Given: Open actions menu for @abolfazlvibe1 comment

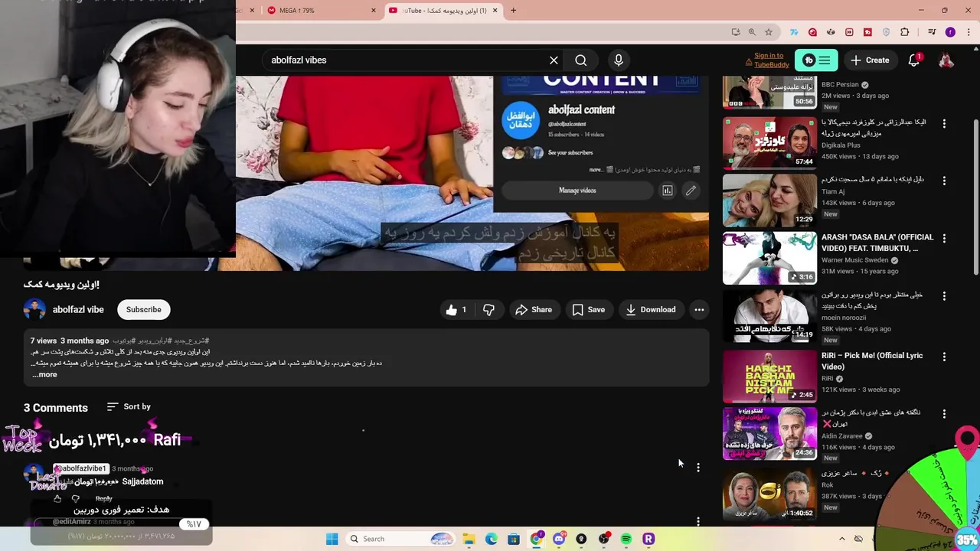Looking at the screenshot, I should pos(698,468).
